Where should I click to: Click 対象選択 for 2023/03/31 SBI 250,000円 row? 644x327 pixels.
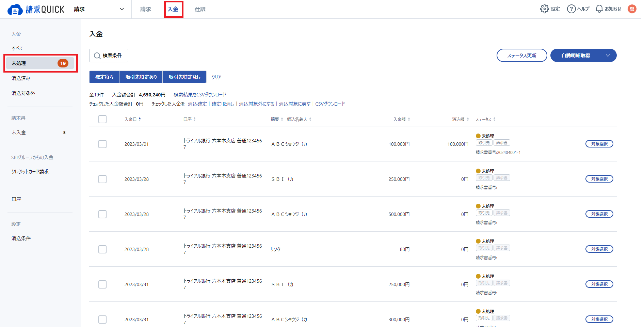pyautogui.click(x=599, y=284)
